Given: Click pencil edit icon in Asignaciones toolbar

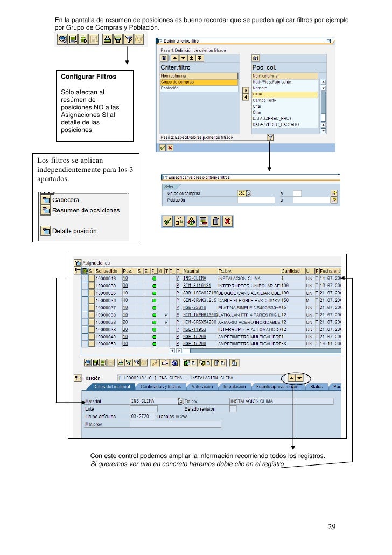Looking at the screenshot, I should pyautogui.click(x=155, y=363).
